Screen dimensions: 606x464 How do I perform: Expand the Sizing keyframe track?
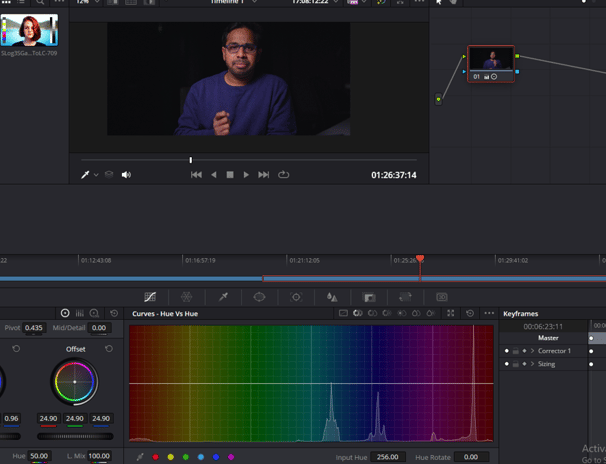533,364
